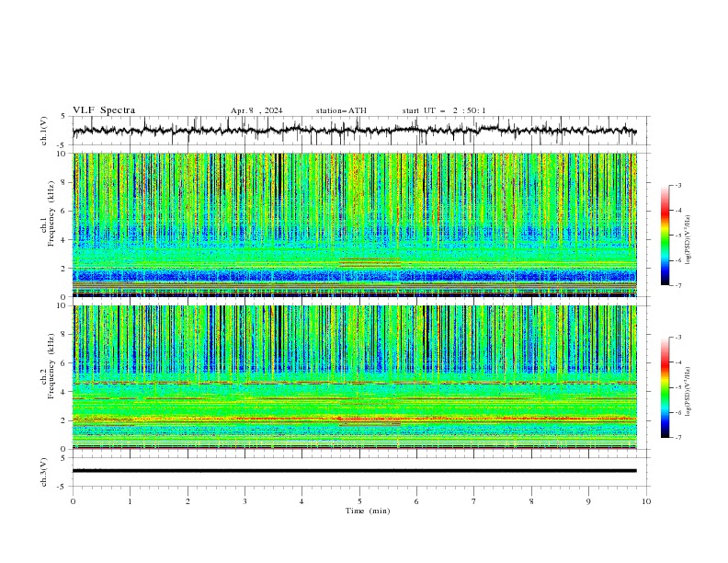Click inside the ch.1 spectrogram panel
This screenshot has height=563, width=728.
point(354,224)
